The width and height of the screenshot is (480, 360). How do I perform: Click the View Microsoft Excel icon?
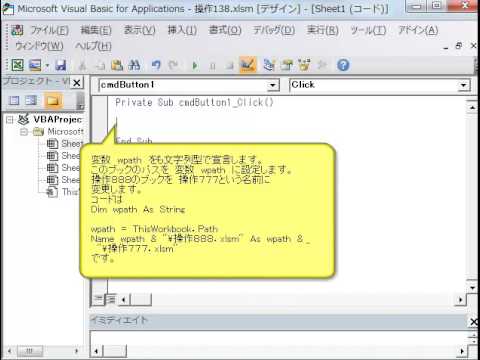pos(17,65)
